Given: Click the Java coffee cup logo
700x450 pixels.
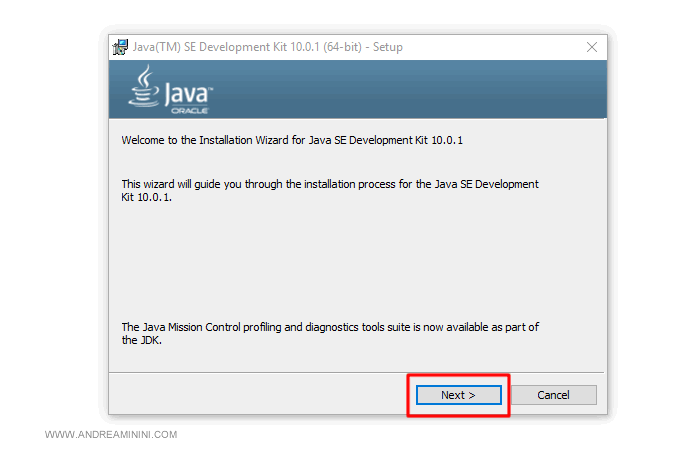Looking at the screenshot, I should pos(144,86).
